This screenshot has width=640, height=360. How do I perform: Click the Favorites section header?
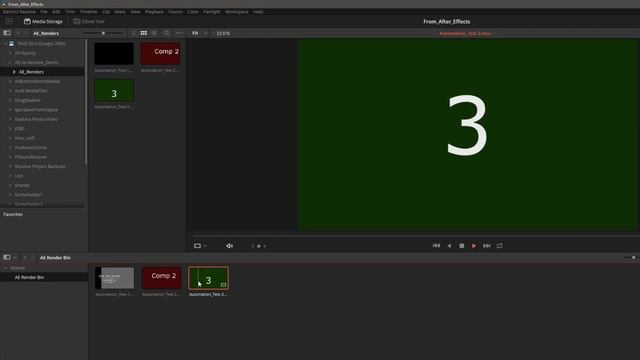pyautogui.click(x=13, y=214)
